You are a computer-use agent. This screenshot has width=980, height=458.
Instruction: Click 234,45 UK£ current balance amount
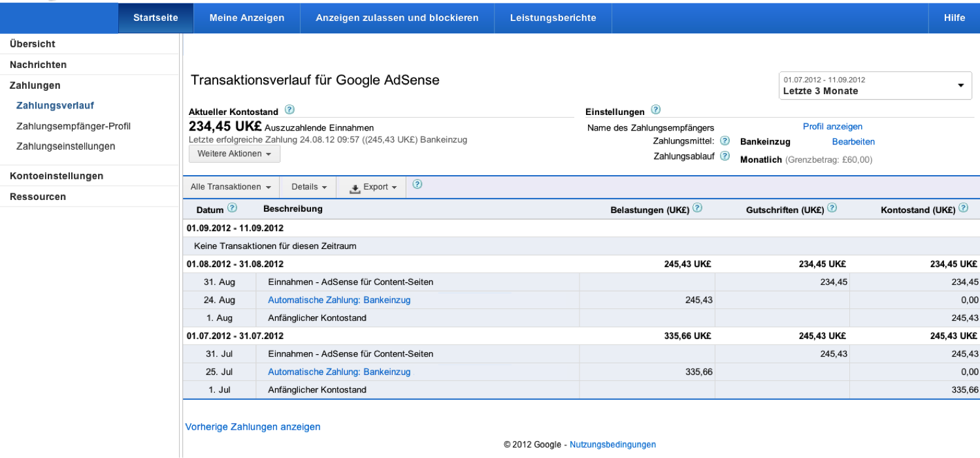[225, 127]
